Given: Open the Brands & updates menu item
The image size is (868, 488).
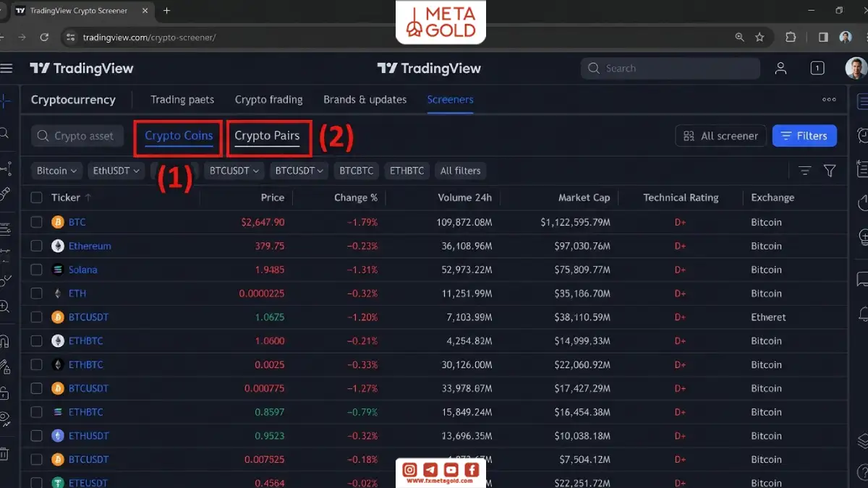Looking at the screenshot, I should coord(365,100).
